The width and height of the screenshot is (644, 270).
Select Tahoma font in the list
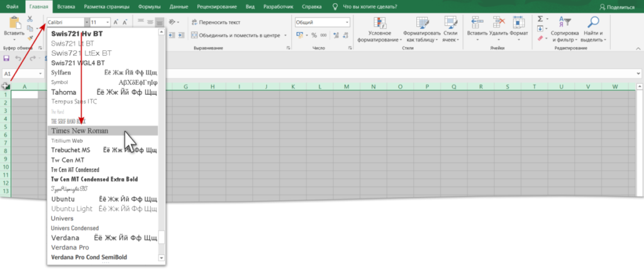103,92
